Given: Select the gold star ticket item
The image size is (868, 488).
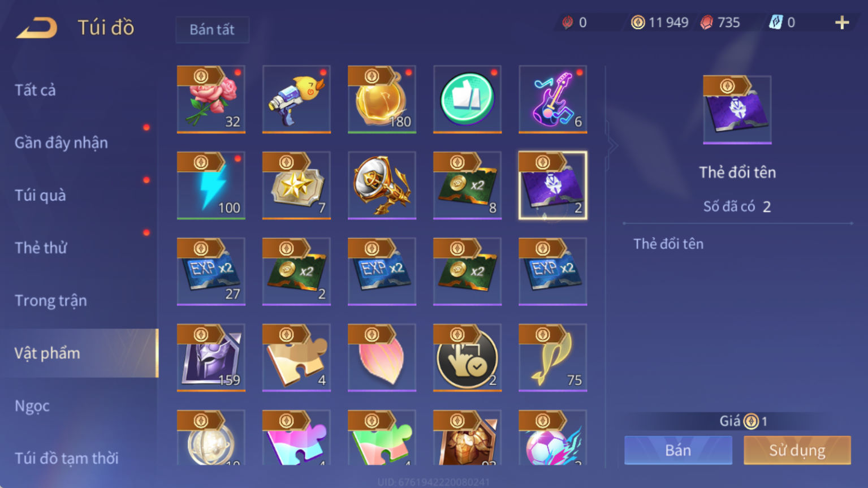Looking at the screenshot, I should [296, 185].
